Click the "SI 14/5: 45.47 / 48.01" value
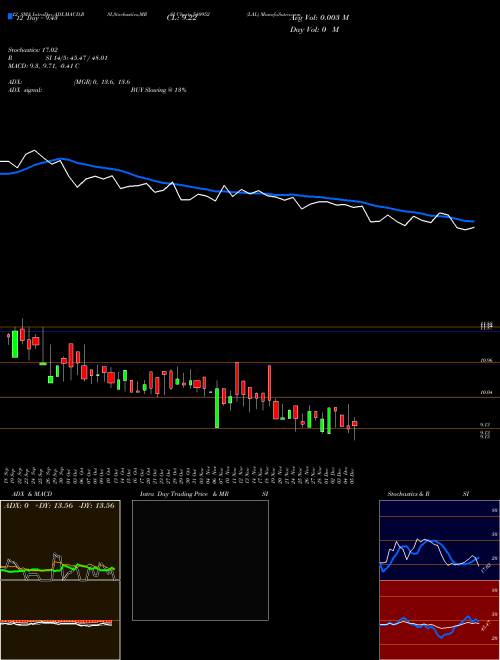Image resolution: width=500 pixels, height=660 pixels. click(77, 58)
